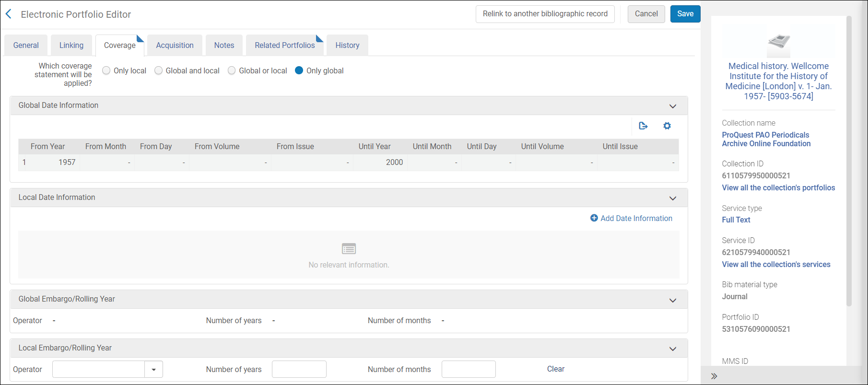Image resolution: width=868 pixels, height=385 pixels.
Task: Click the export list icon in Global Date Information
Action: (x=643, y=126)
